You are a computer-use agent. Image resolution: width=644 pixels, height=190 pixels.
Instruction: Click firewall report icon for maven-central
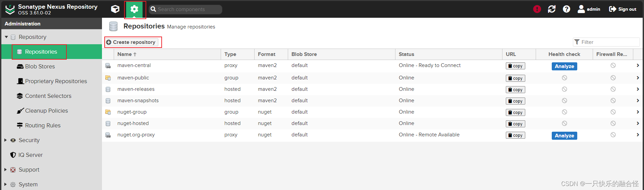pyautogui.click(x=613, y=65)
